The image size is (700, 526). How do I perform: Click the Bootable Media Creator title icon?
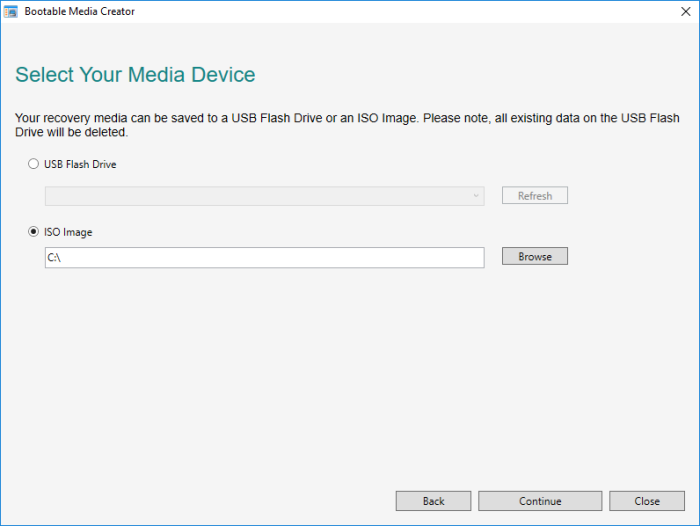pos(11,12)
